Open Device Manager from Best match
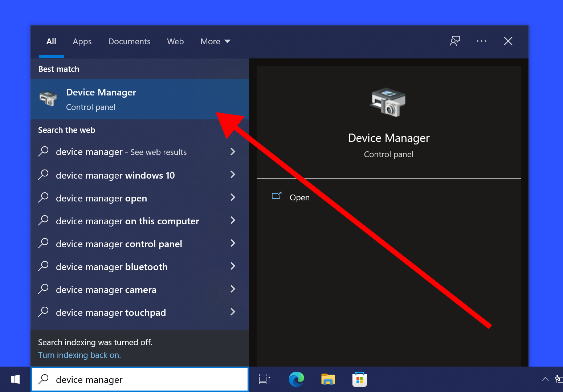The height and width of the screenshot is (392, 563). tap(101, 99)
